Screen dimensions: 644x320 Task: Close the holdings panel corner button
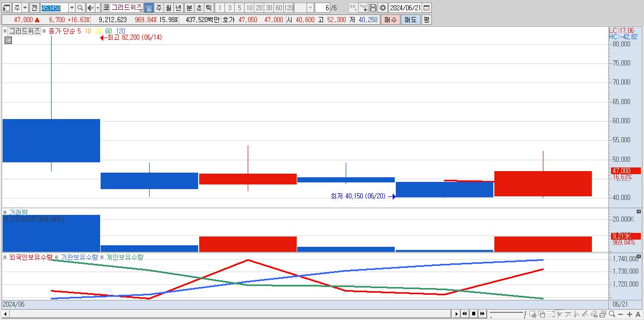point(639,256)
